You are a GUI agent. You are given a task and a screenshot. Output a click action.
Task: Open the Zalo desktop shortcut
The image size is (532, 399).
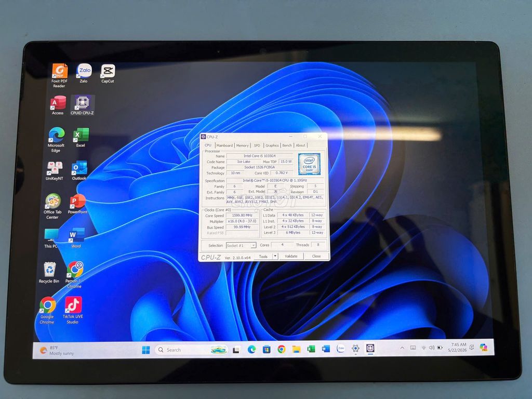point(84,73)
